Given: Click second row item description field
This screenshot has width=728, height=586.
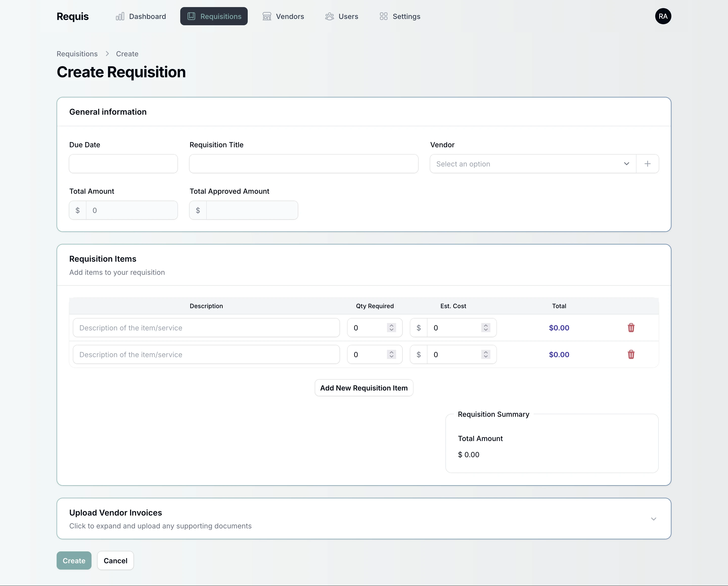Looking at the screenshot, I should pyautogui.click(x=206, y=354).
